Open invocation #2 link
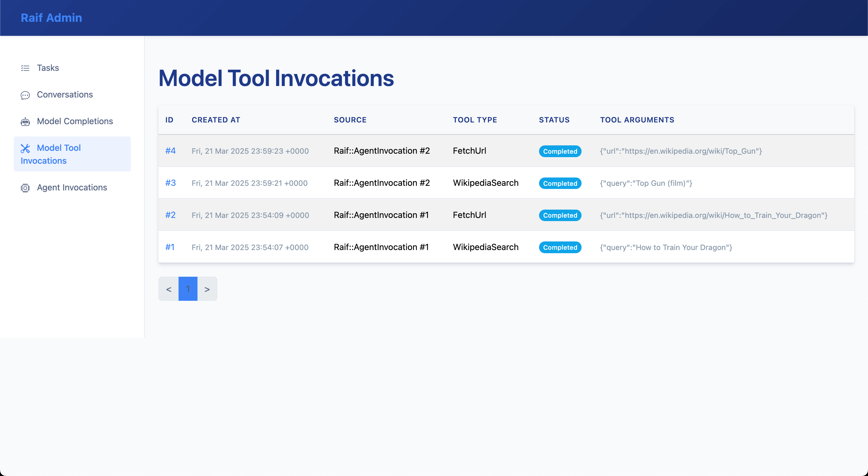 tap(170, 215)
